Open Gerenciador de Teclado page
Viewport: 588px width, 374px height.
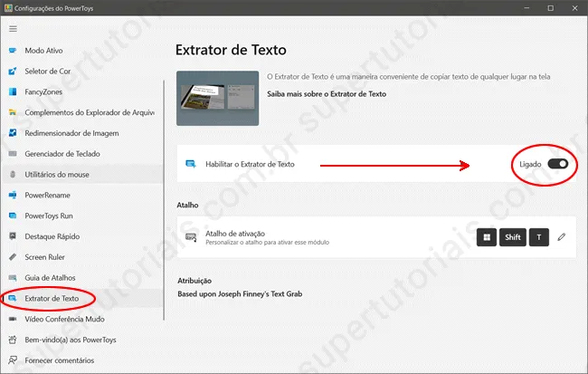pos(62,154)
